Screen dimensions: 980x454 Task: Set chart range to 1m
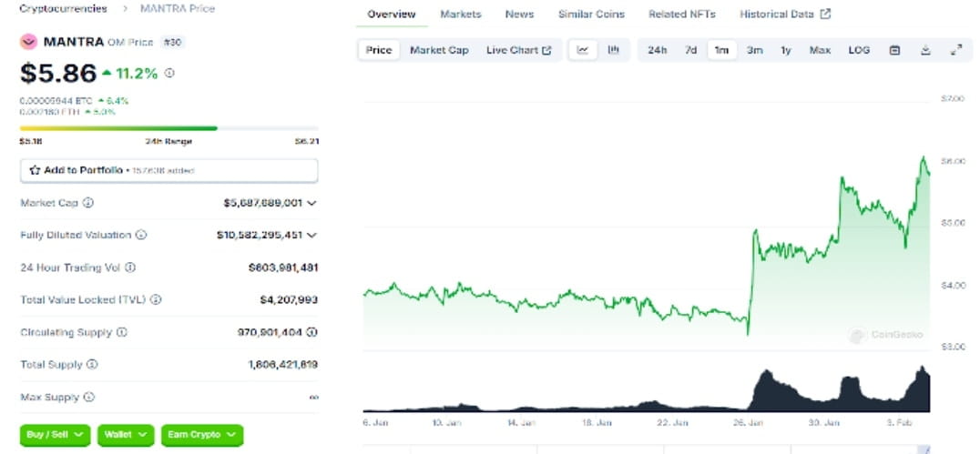(722, 50)
